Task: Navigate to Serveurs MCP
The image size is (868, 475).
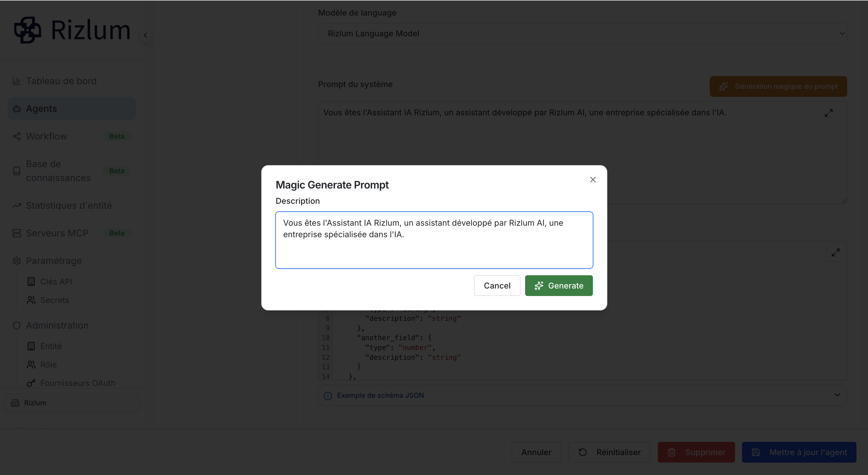Action: tap(72, 233)
